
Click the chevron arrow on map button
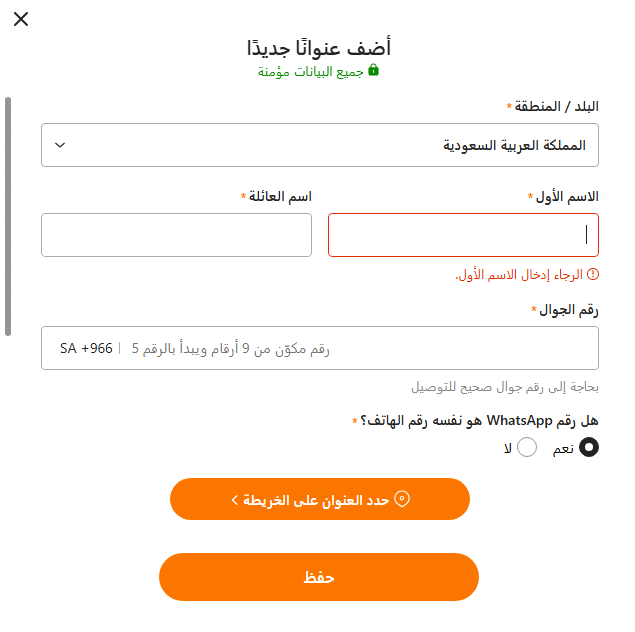pos(234,499)
